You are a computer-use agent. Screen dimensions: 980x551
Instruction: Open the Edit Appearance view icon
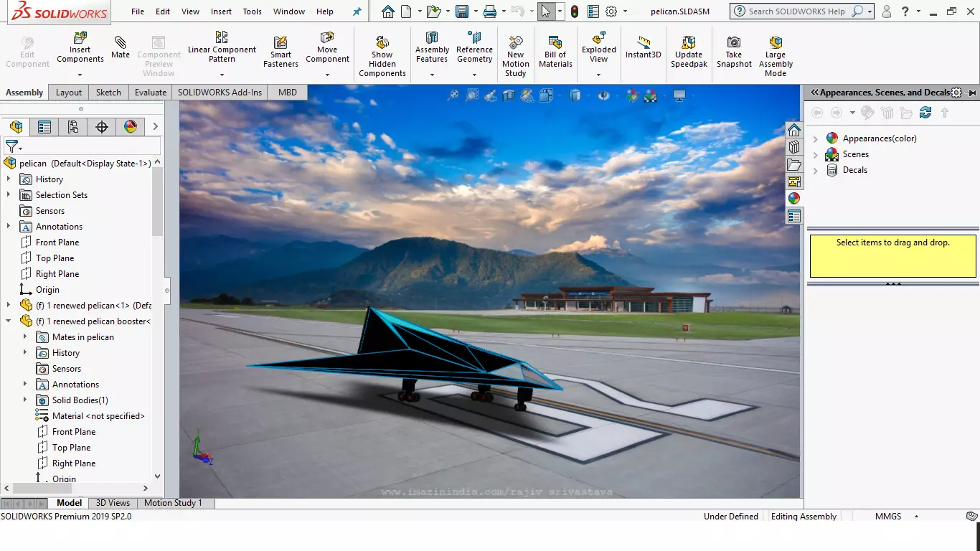point(631,95)
